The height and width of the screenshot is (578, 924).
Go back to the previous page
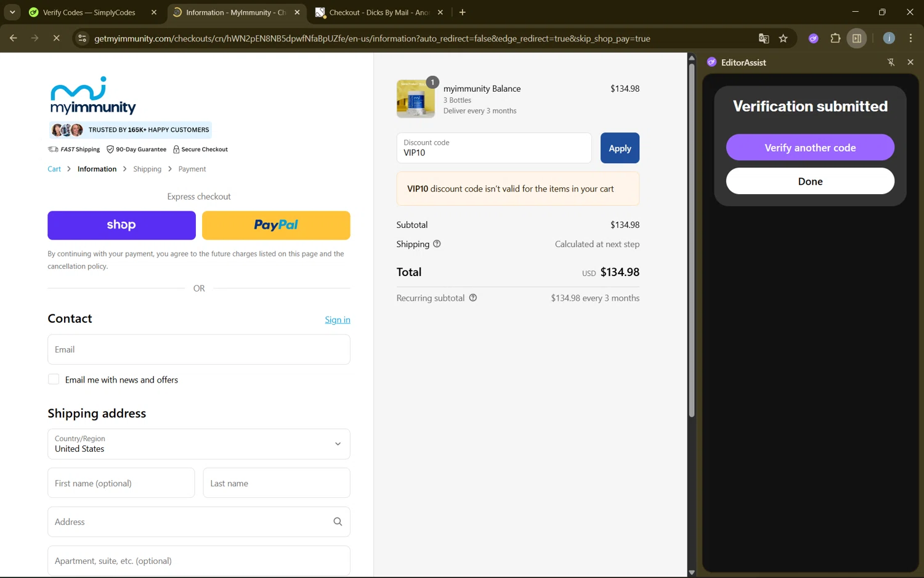tap(13, 38)
